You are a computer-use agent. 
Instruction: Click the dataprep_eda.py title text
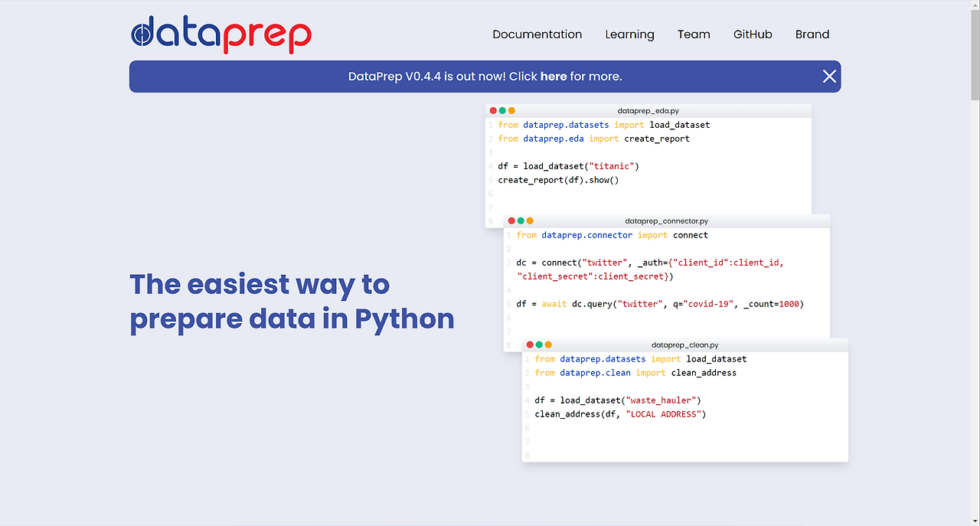[648, 111]
